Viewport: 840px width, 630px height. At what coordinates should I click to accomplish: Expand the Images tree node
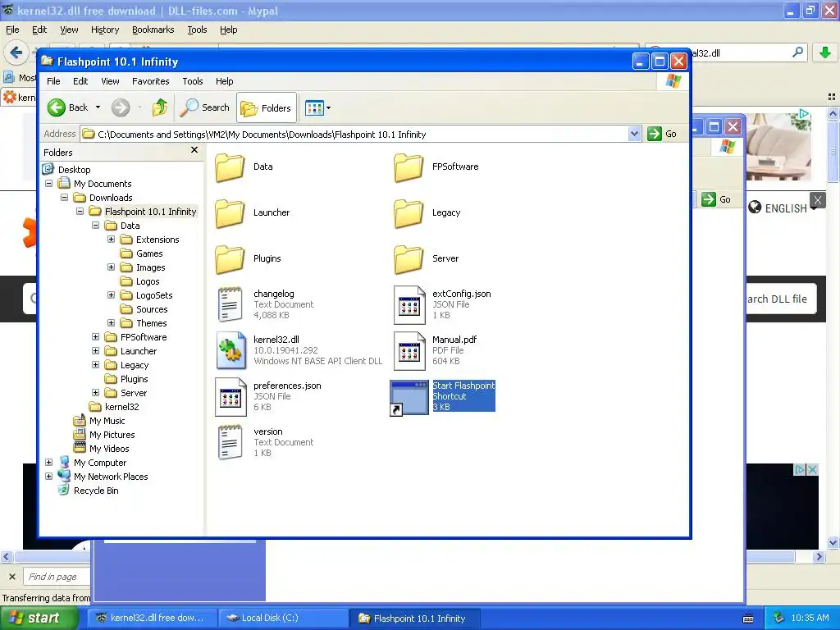coord(111,267)
